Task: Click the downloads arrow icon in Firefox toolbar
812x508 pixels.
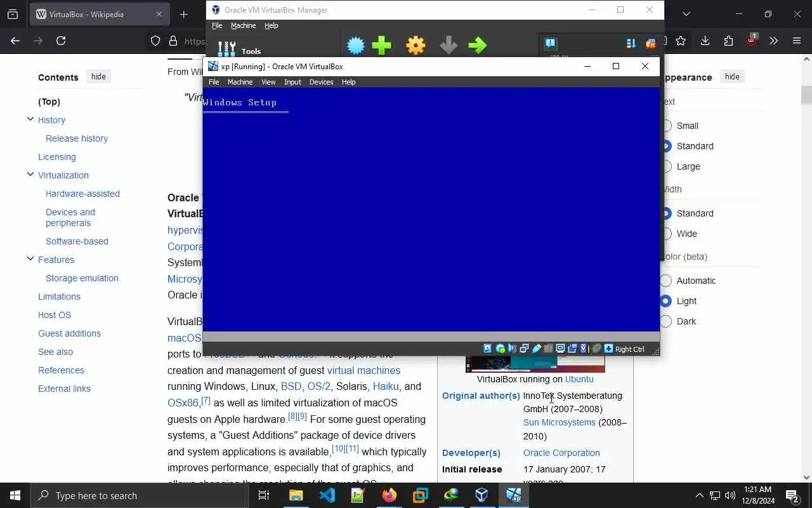Action: 705,41
